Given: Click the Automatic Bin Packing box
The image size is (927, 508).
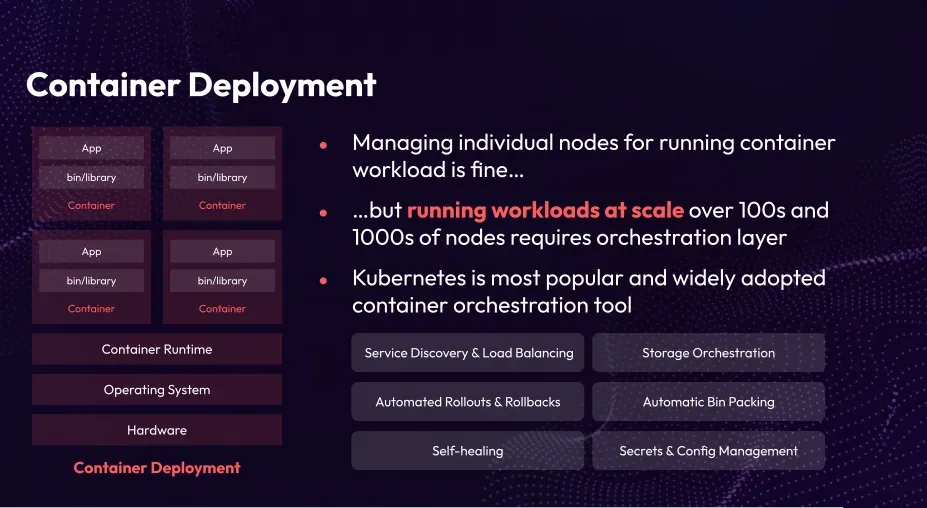Looking at the screenshot, I should (708, 402).
